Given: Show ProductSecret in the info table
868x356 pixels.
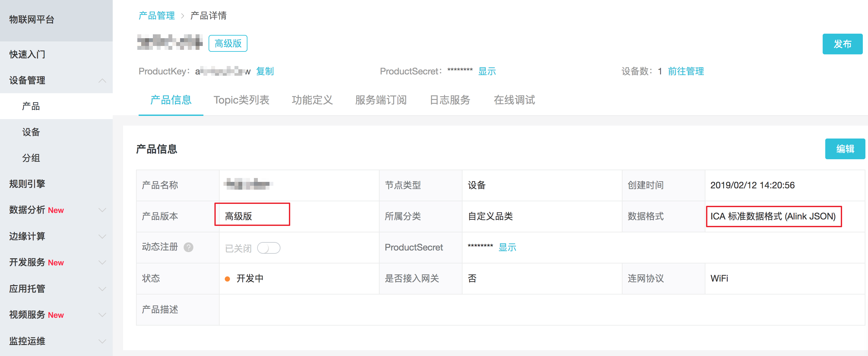Looking at the screenshot, I should (x=507, y=248).
